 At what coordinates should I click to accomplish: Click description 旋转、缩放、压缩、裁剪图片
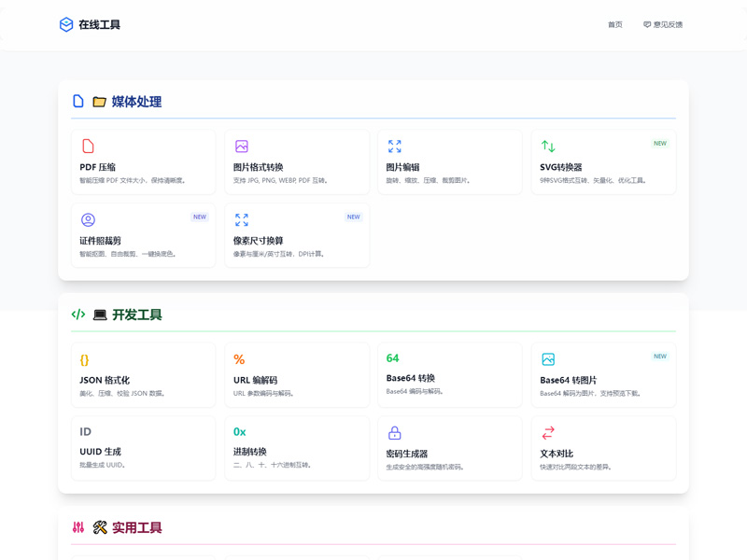tap(428, 180)
